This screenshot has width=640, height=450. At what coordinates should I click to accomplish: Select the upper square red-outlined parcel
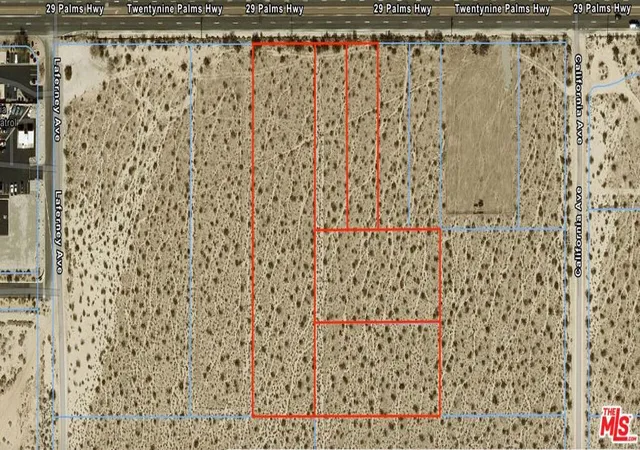click(378, 276)
